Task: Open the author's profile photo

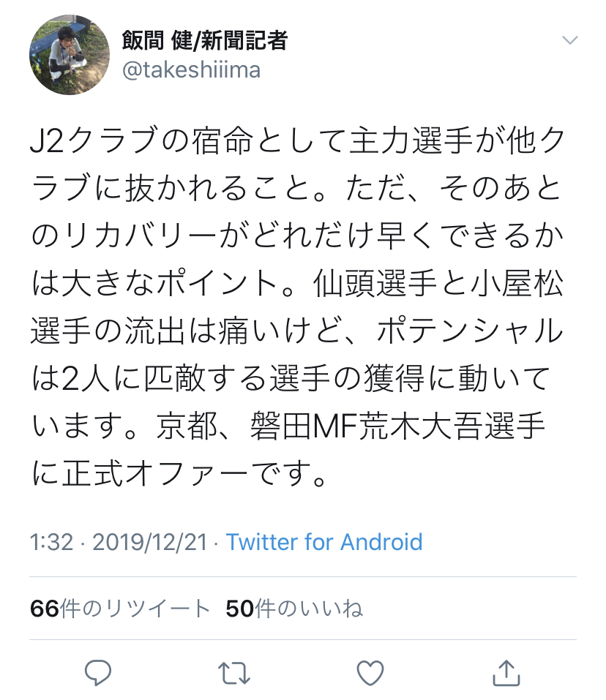Action: tap(65, 56)
